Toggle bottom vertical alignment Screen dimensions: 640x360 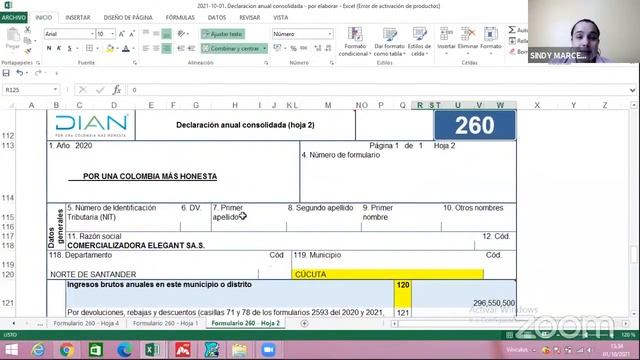167,34
